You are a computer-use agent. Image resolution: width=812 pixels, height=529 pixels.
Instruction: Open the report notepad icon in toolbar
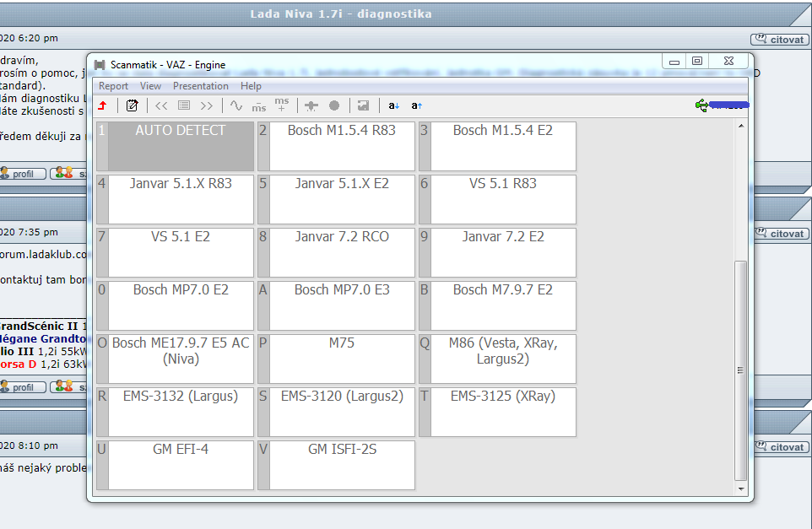tap(132, 105)
